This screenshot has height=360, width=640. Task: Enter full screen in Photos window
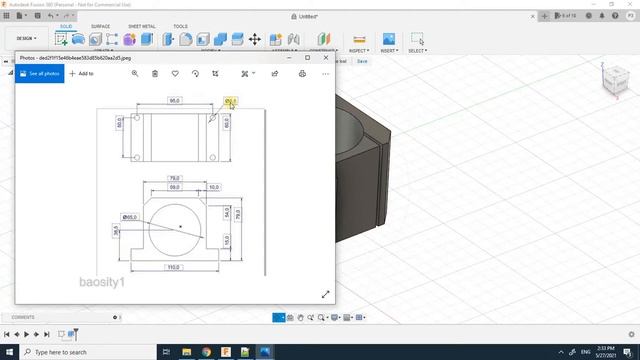pos(325,294)
